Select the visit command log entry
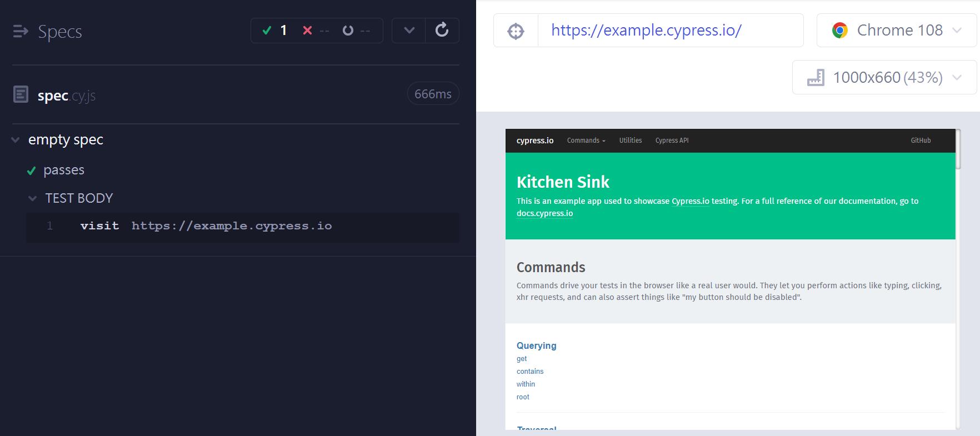 point(242,227)
